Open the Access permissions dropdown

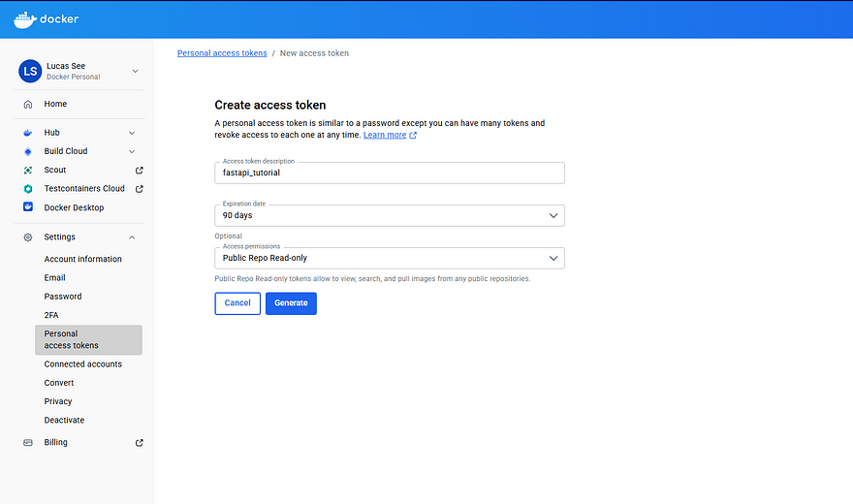pyautogui.click(x=389, y=258)
